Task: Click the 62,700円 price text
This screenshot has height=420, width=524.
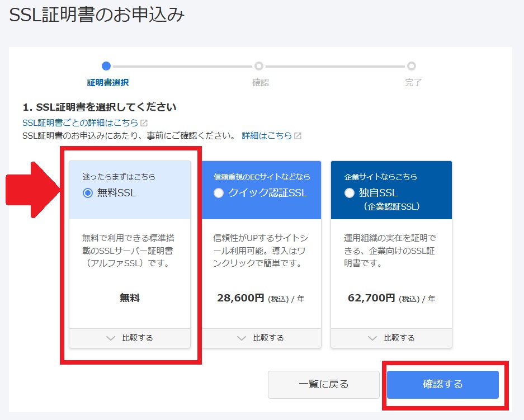Action: [x=371, y=298]
